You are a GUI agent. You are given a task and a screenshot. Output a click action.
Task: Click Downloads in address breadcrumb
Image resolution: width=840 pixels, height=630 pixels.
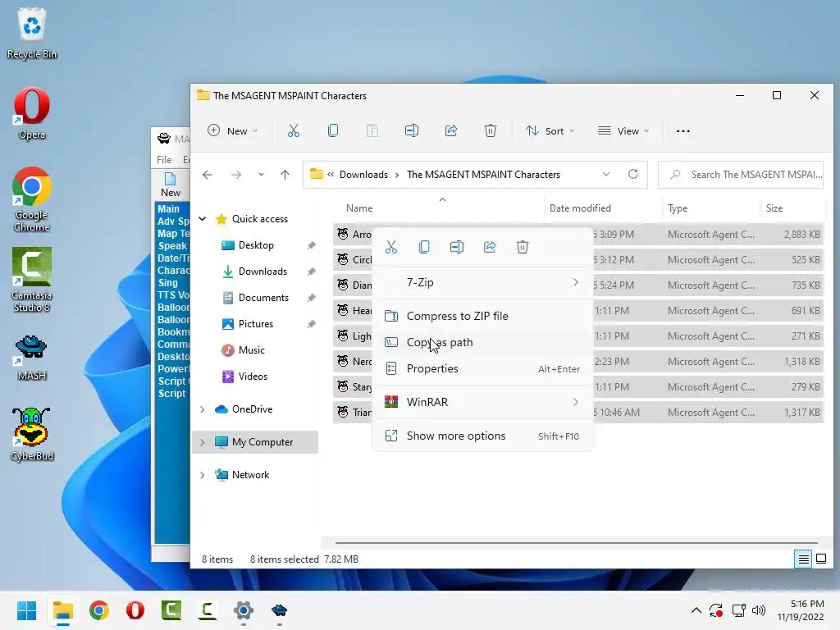[363, 175]
